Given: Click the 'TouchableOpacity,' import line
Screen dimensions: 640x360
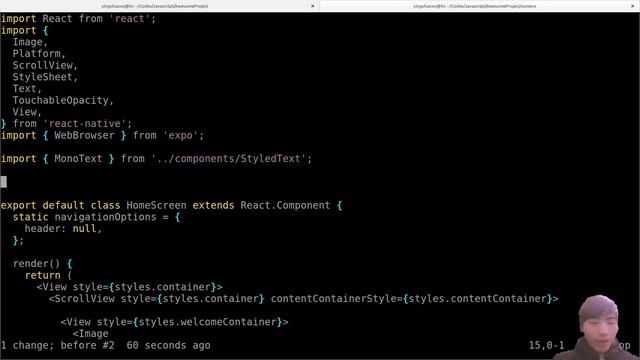Looking at the screenshot, I should coord(63,100).
